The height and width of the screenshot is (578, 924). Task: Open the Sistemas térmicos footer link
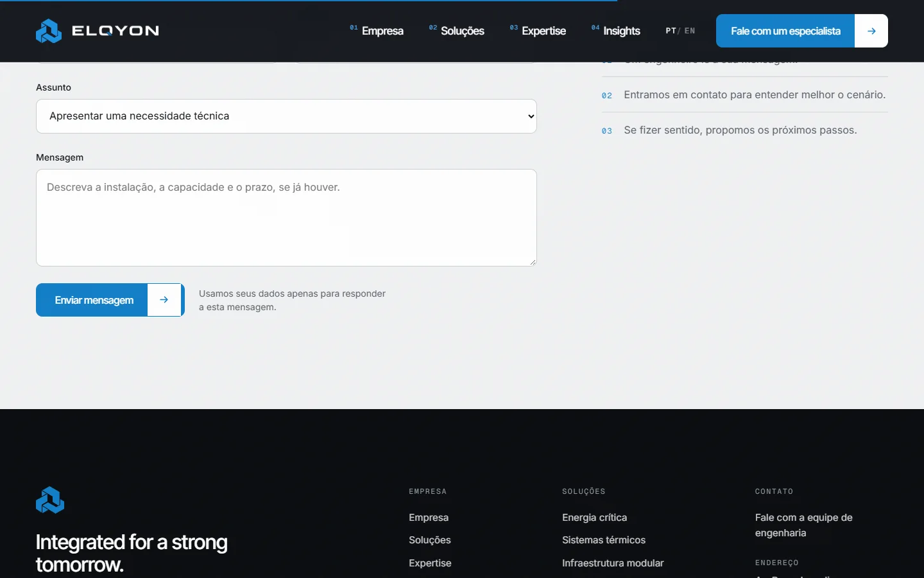(604, 540)
